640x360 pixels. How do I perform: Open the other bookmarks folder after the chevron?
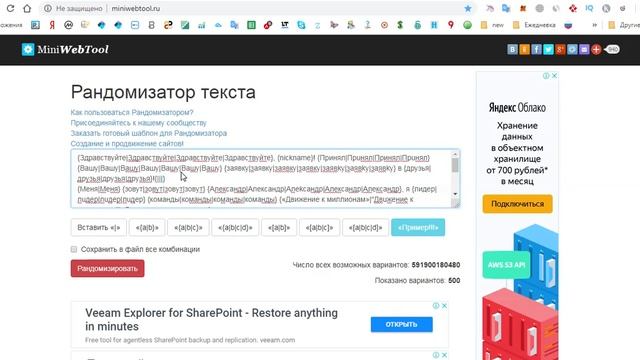click(623, 25)
